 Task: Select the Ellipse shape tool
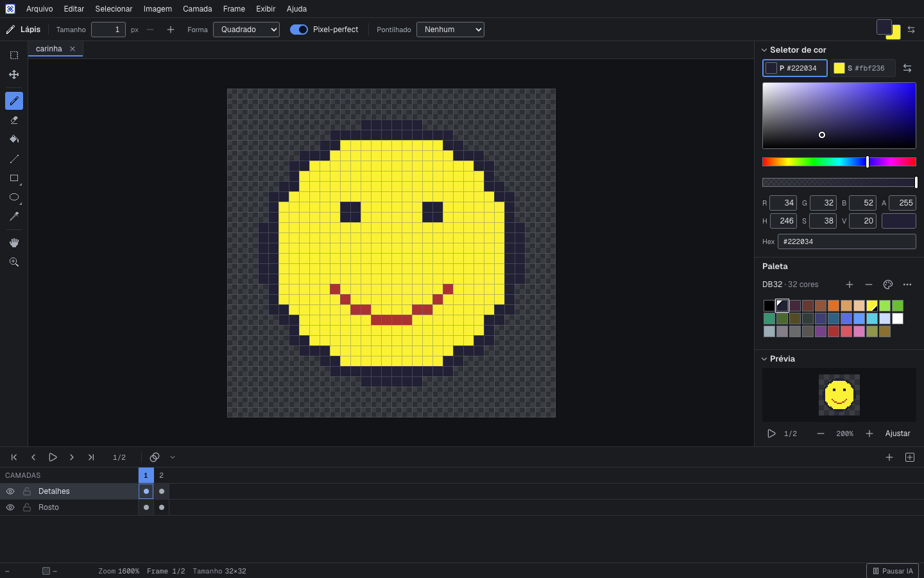pos(14,197)
